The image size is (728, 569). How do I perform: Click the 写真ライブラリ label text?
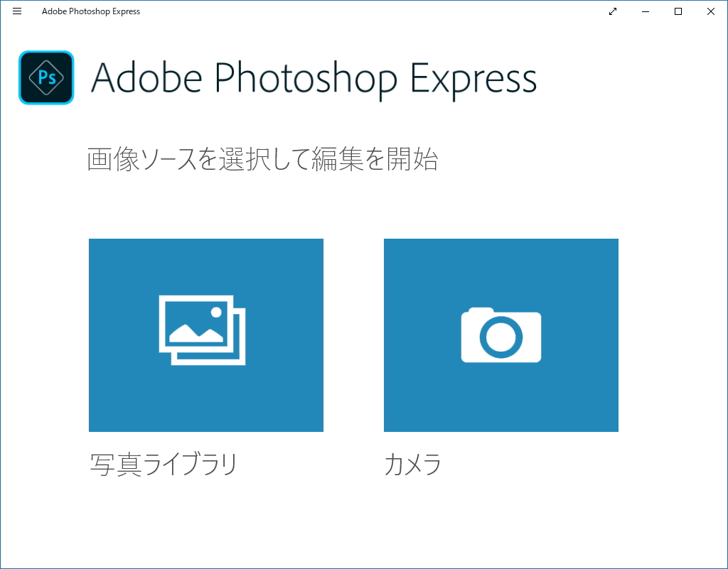tap(164, 464)
